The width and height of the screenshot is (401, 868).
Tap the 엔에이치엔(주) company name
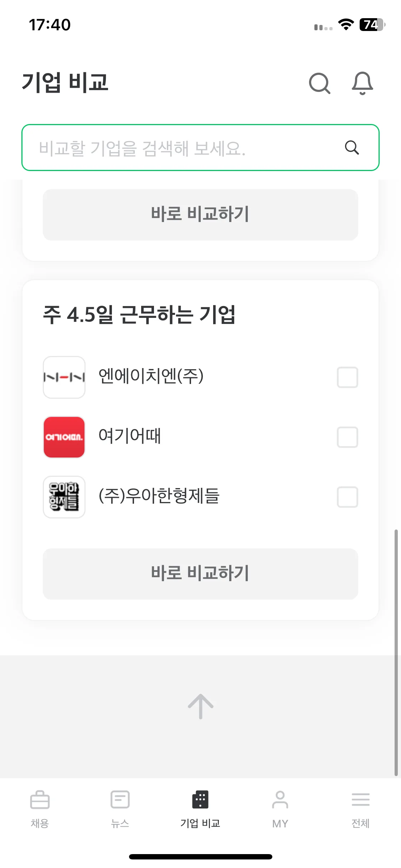(151, 376)
